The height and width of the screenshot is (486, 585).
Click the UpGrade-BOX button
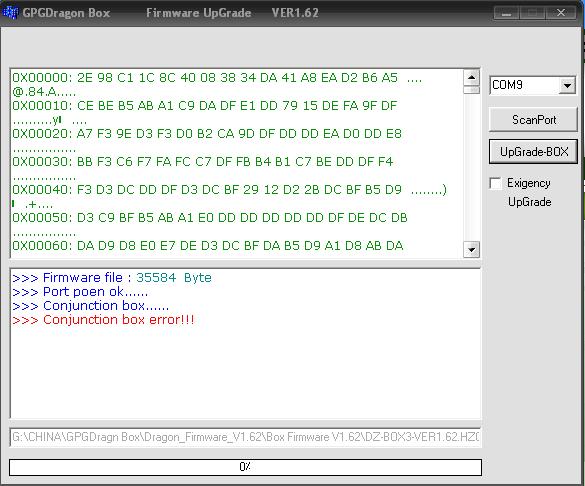[x=533, y=152]
